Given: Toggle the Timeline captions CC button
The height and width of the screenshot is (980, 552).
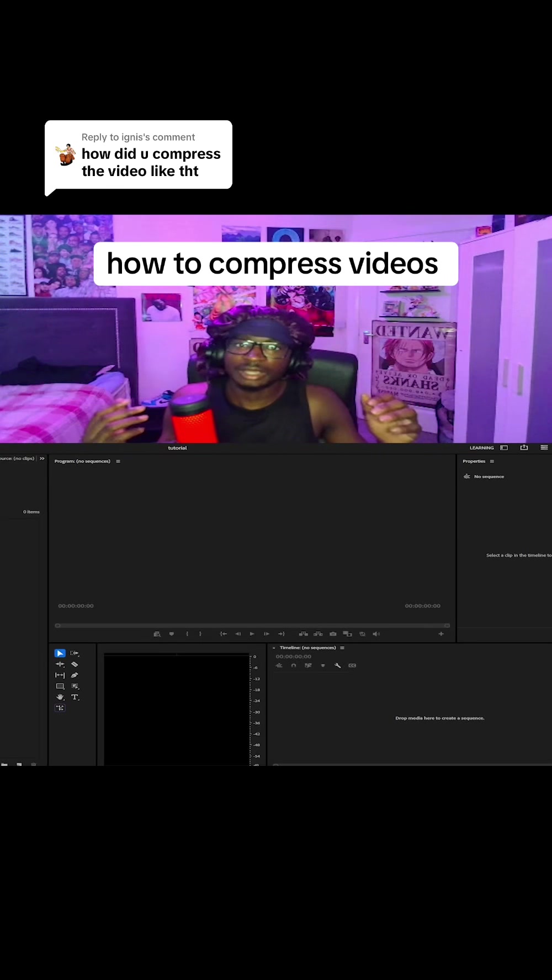Looking at the screenshot, I should click(352, 665).
